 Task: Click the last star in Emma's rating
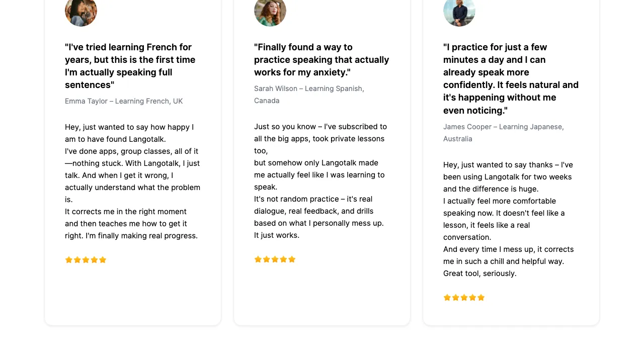click(x=103, y=260)
